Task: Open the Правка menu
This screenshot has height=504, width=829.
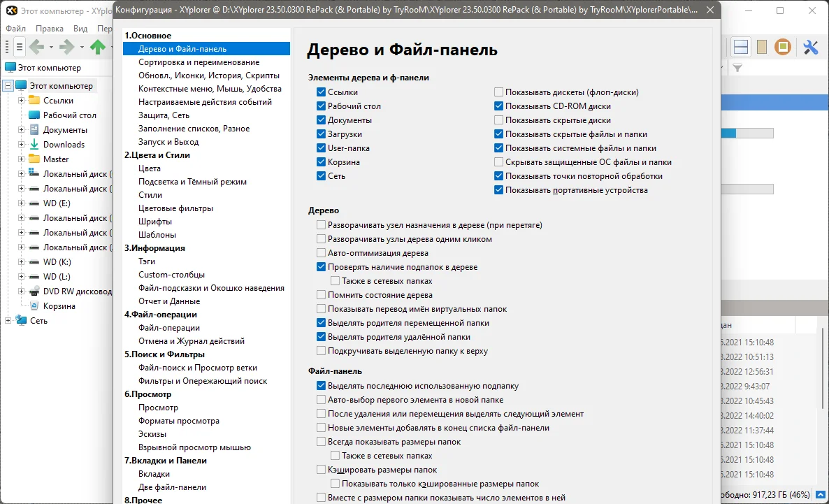Action: click(x=49, y=29)
